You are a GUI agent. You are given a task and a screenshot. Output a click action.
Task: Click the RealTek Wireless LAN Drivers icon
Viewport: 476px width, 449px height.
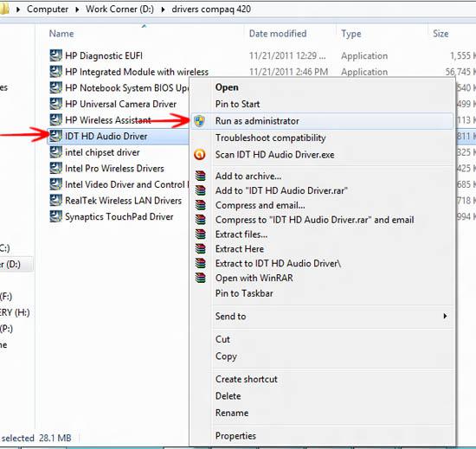(56, 200)
